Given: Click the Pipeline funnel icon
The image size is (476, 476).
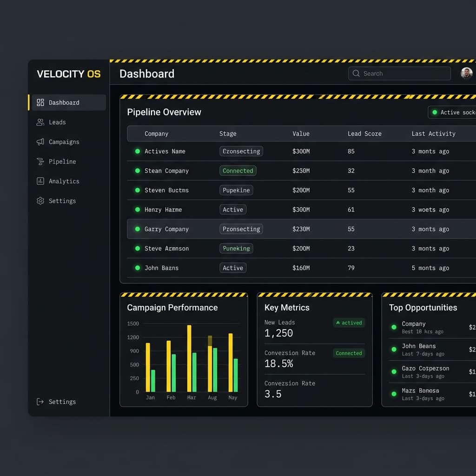Looking at the screenshot, I should click(40, 161).
